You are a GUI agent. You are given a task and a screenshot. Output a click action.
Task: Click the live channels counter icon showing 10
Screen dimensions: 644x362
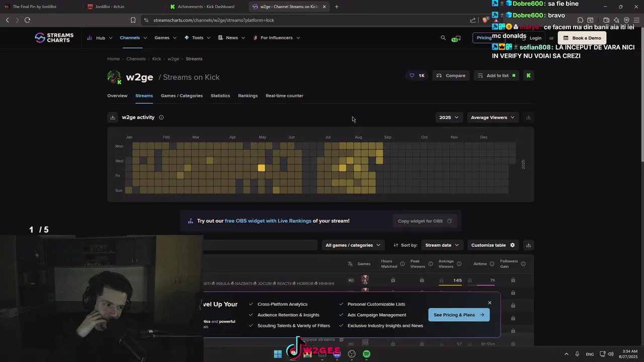pyautogui.click(x=456, y=38)
